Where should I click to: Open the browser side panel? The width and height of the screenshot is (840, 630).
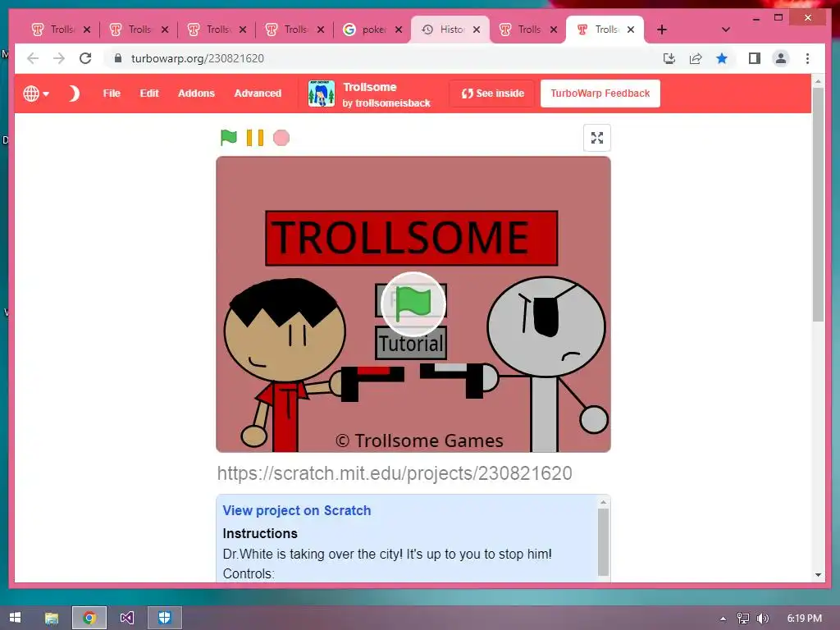[x=755, y=58]
